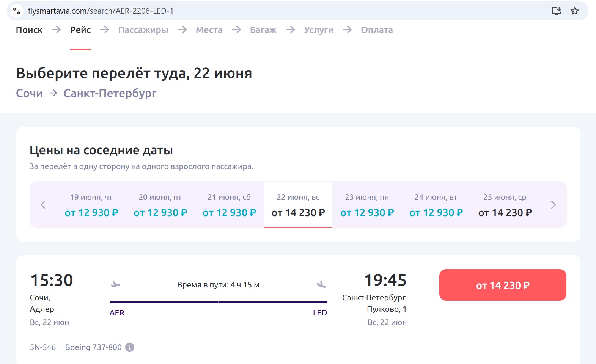Click the site info icon in address bar
Viewport: 596px width, 364px height.
(x=17, y=11)
